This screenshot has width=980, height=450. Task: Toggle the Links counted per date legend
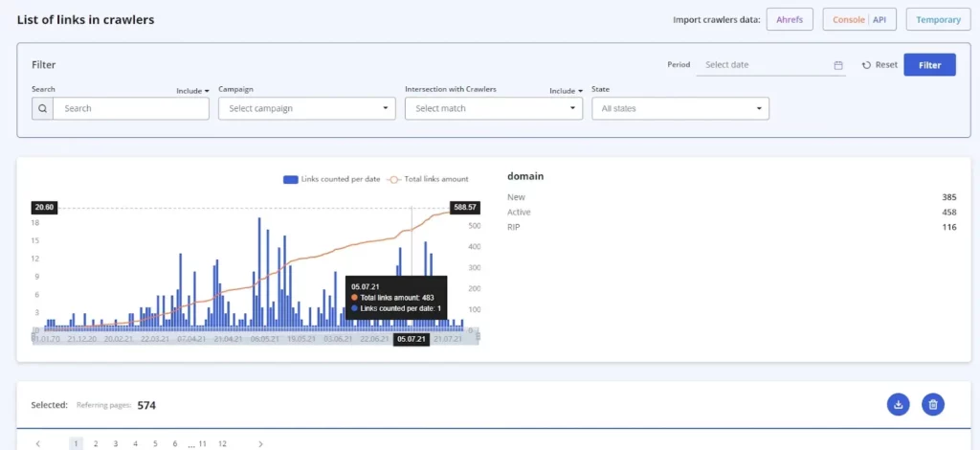pos(332,179)
